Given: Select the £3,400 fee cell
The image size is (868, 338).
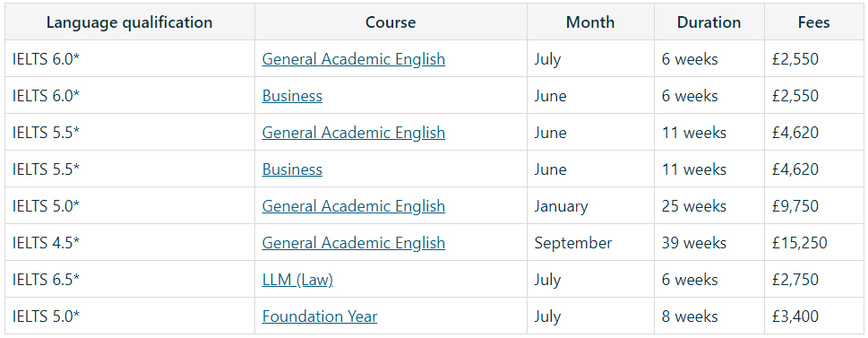Looking at the screenshot, I should (813, 316).
